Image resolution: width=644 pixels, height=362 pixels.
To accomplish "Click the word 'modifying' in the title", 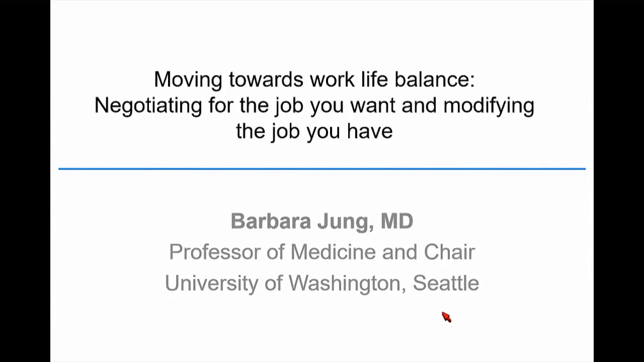I will [x=489, y=106].
